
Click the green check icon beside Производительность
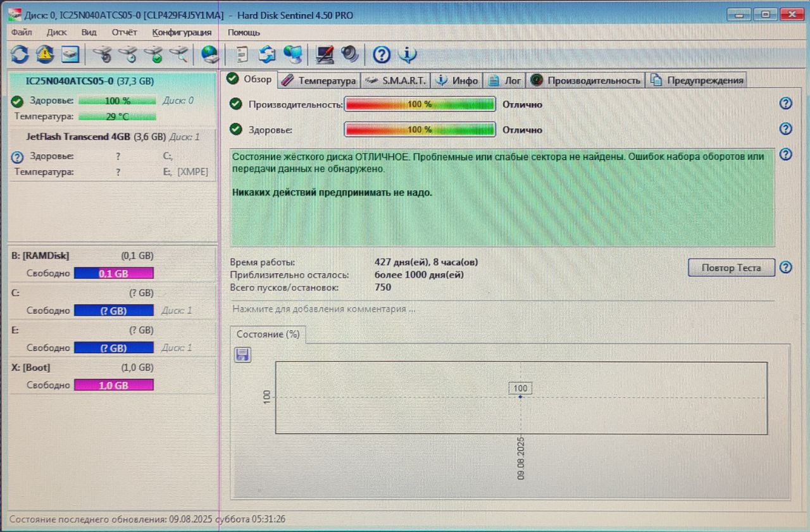(x=236, y=104)
